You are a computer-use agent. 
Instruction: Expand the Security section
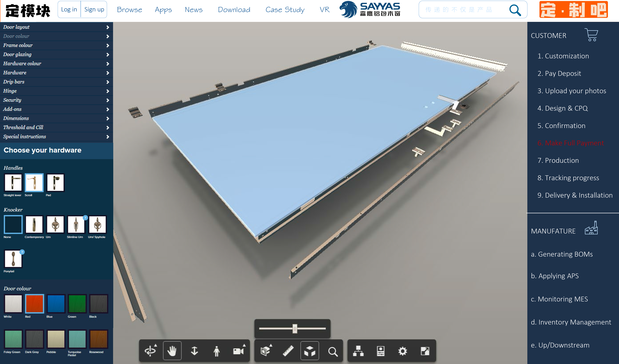pyautogui.click(x=56, y=100)
